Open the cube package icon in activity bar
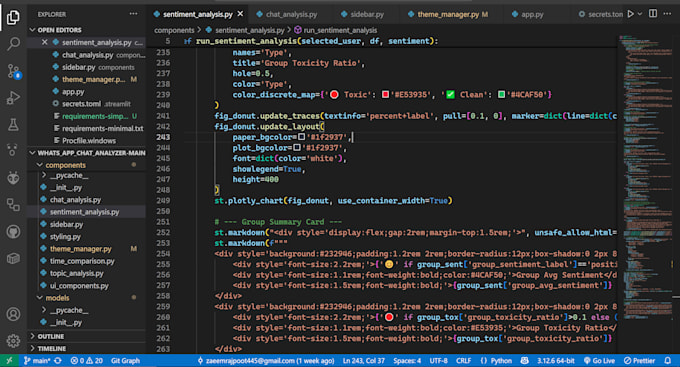The image size is (680, 367). 13,259
